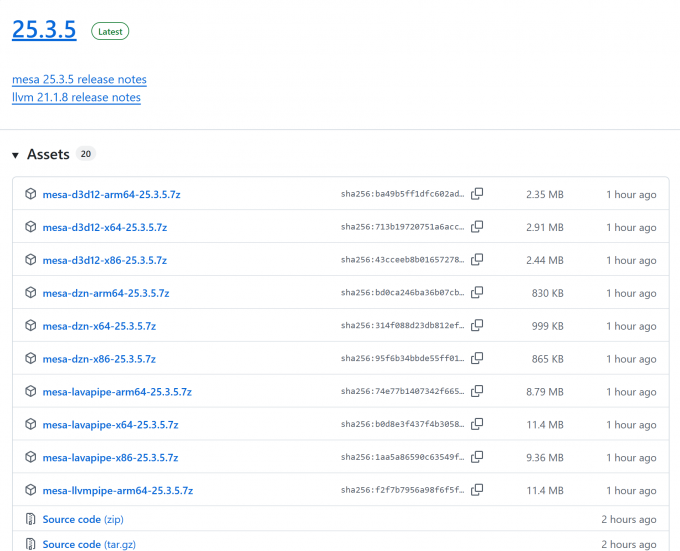
Task: Click package icon beside mesa-lavapipe-arm64
Action: pos(30,391)
